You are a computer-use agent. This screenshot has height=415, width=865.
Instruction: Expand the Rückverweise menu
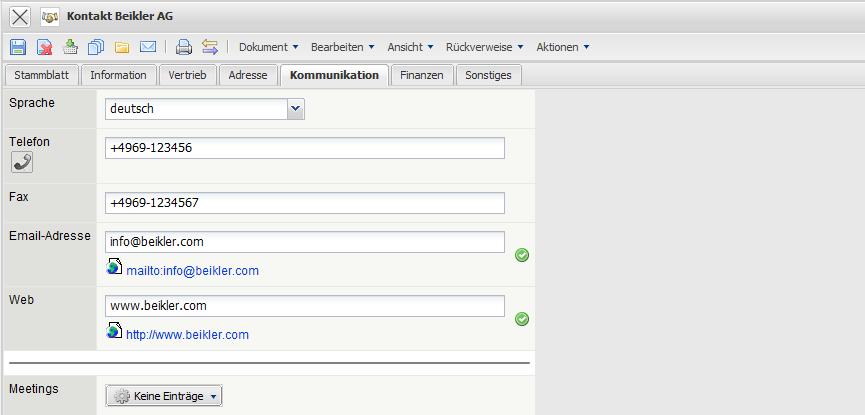[x=485, y=47]
